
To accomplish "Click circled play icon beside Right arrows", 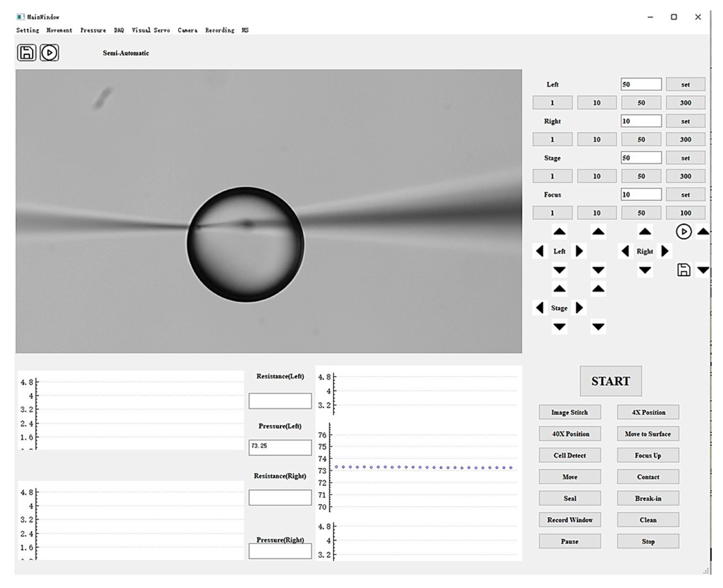I will [683, 232].
